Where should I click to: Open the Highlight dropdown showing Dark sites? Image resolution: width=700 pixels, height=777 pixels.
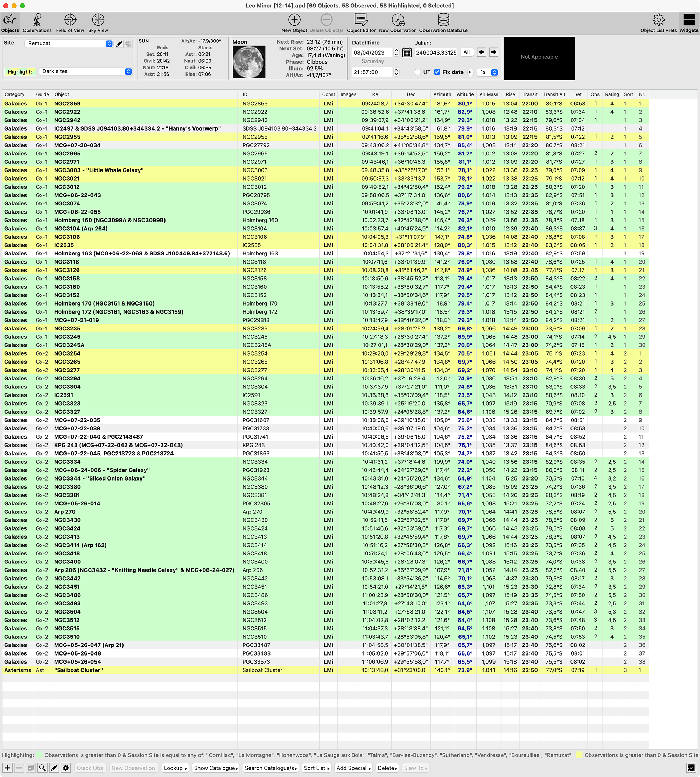pyautogui.click(x=85, y=71)
